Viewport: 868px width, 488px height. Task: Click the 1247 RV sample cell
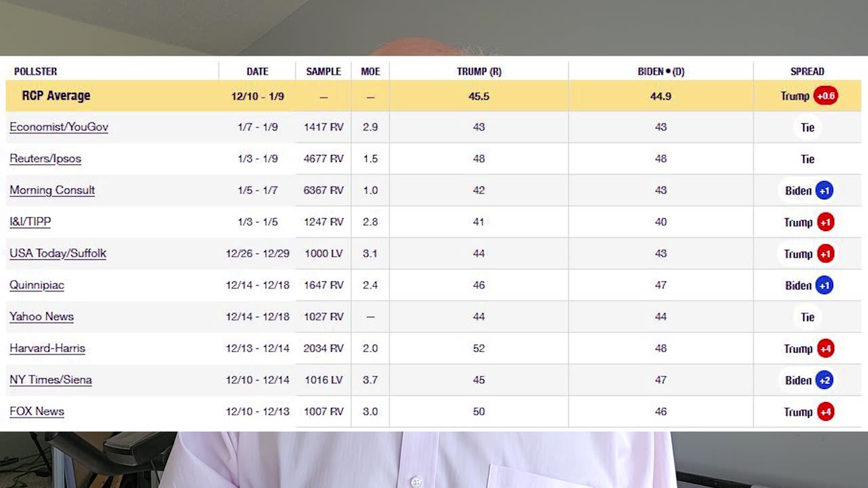pos(323,222)
